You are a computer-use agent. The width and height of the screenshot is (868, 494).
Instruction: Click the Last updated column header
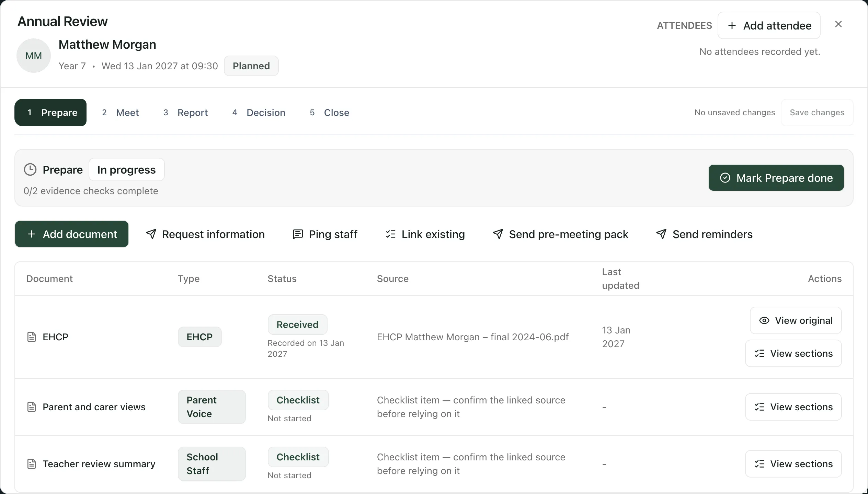(x=621, y=279)
